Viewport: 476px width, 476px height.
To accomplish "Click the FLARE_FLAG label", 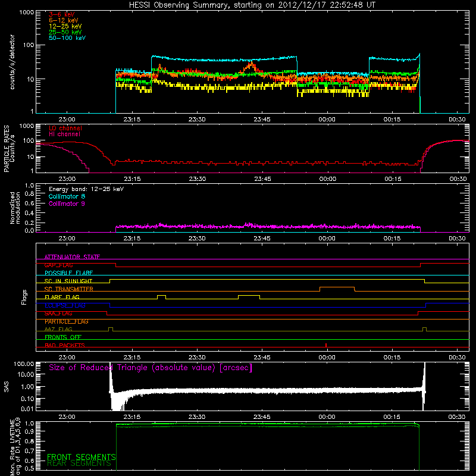I will tap(62, 297).
